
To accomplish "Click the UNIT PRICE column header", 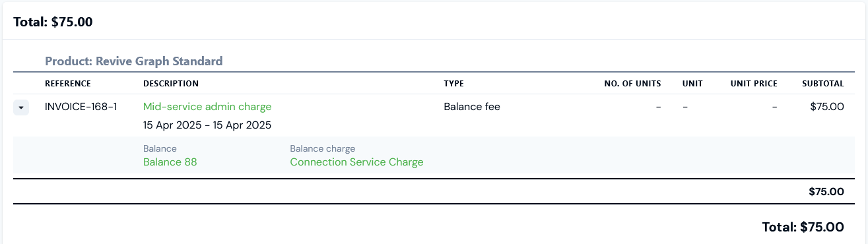I will (754, 84).
